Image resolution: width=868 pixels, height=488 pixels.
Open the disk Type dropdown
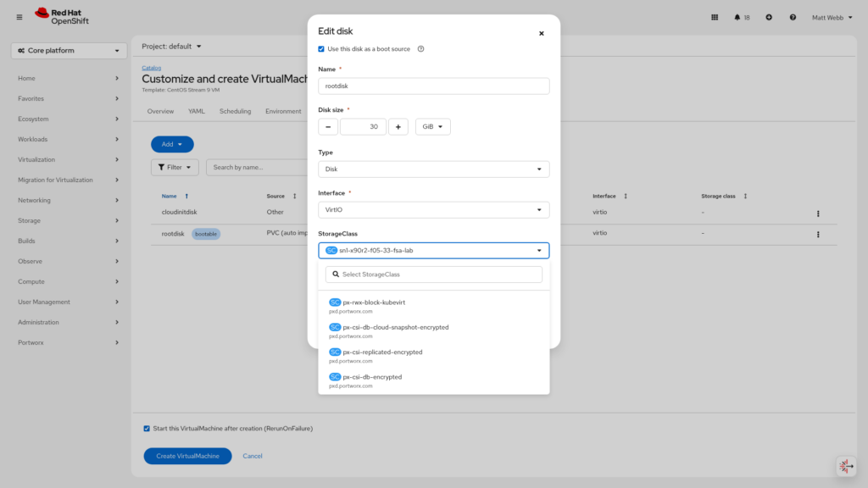[433, 169]
